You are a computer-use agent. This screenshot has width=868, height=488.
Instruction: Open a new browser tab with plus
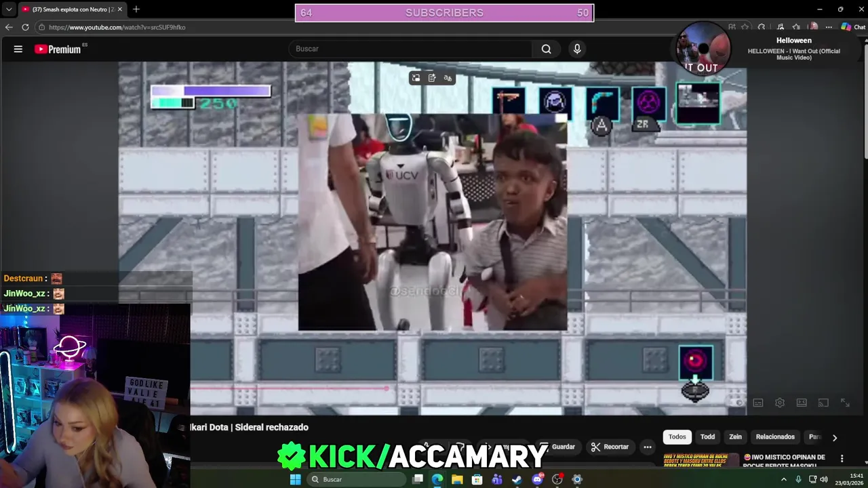coord(136,9)
